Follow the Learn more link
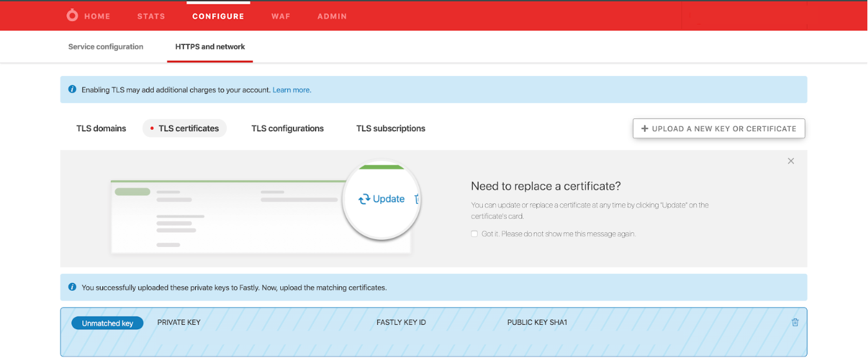The height and width of the screenshot is (364, 868). 292,90
